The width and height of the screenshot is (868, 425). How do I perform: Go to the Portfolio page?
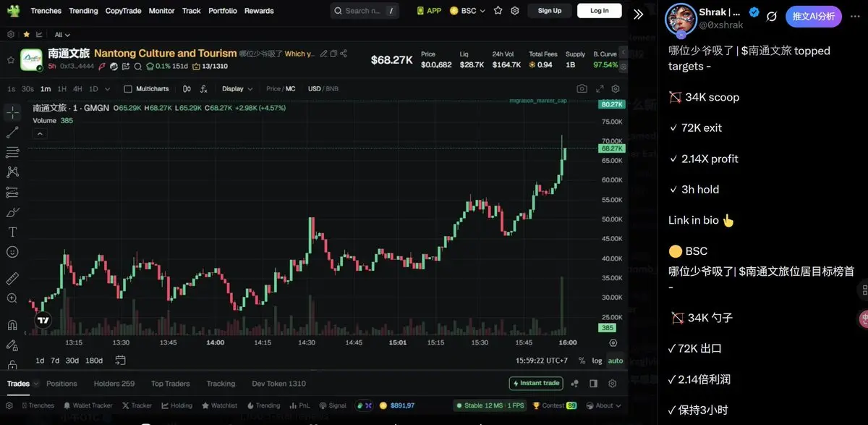click(222, 11)
